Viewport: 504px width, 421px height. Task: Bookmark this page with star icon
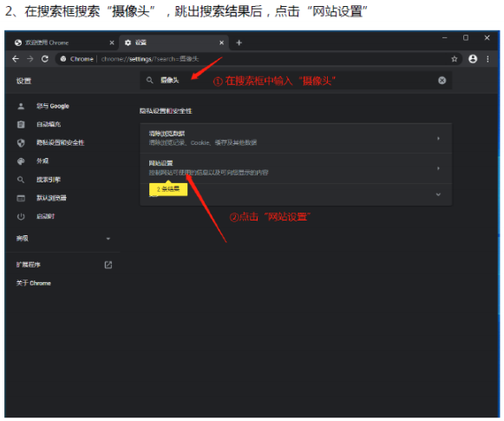[x=455, y=59]
